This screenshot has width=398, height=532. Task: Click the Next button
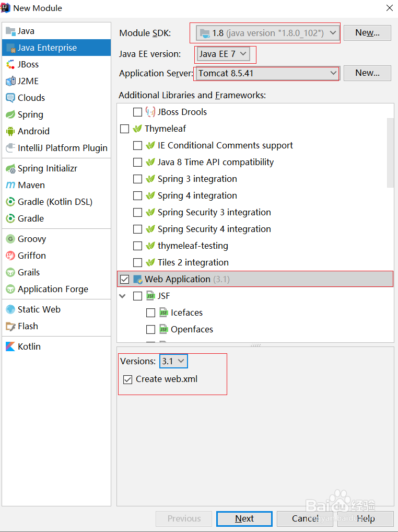point(244,518)
